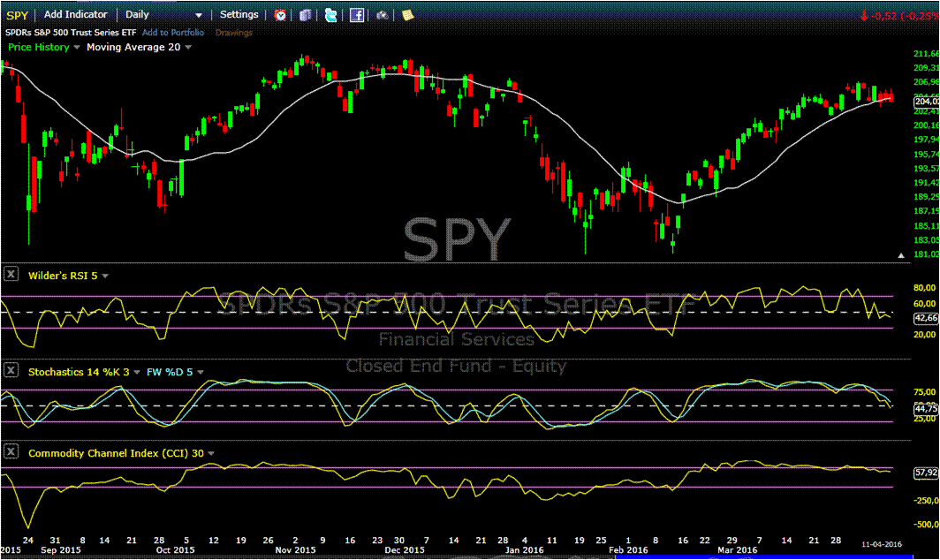The image size is (940, 560).
Task: Open the Daily timeframe dropdown
Action: [163, 15]
